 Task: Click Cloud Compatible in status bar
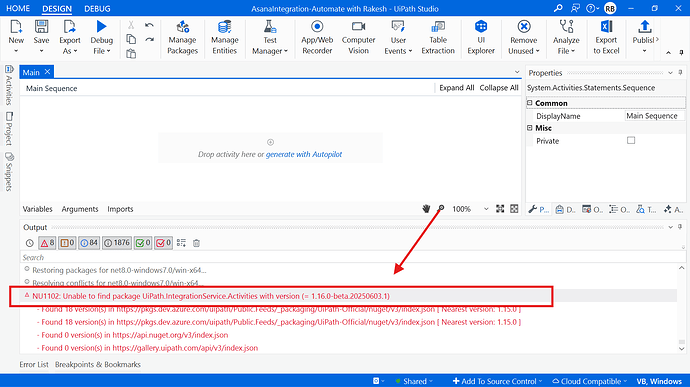click(x=590, y=381)
